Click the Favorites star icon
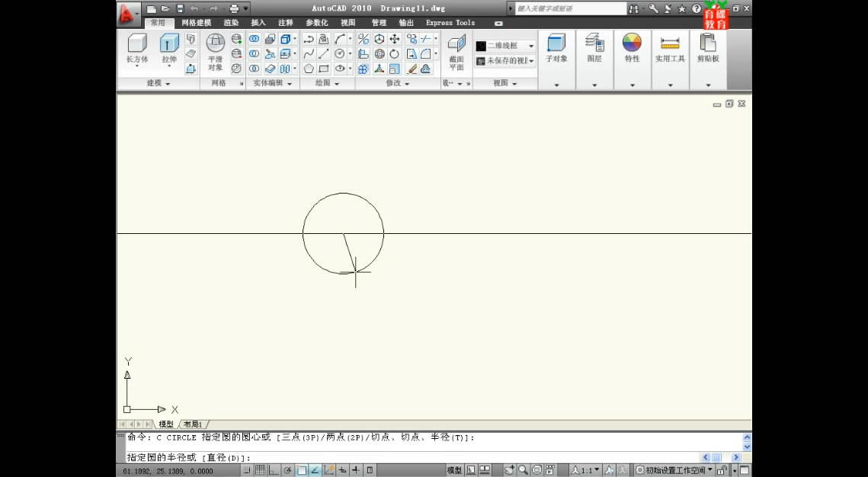Viewport: 868px width, 477px height. [x=681, y=9]
